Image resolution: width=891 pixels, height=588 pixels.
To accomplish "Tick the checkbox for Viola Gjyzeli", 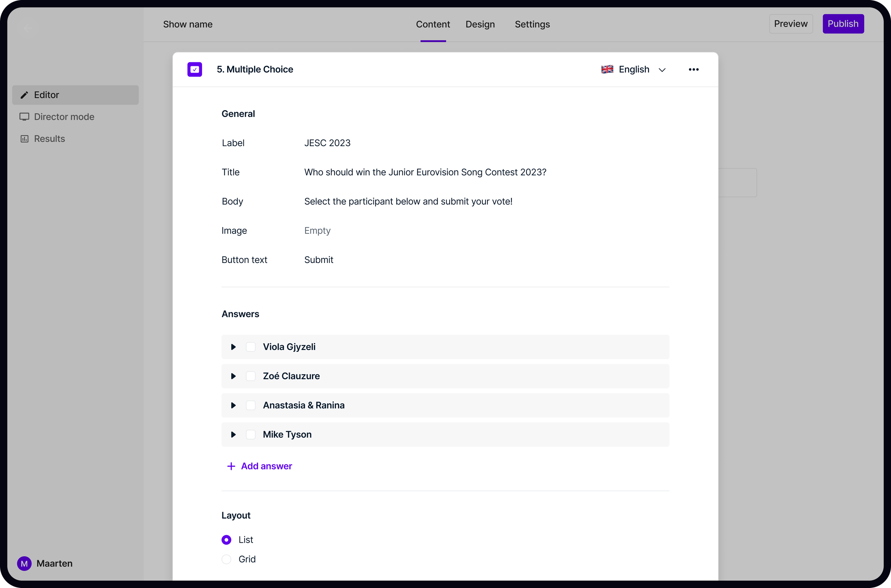I will click(251, 347).
